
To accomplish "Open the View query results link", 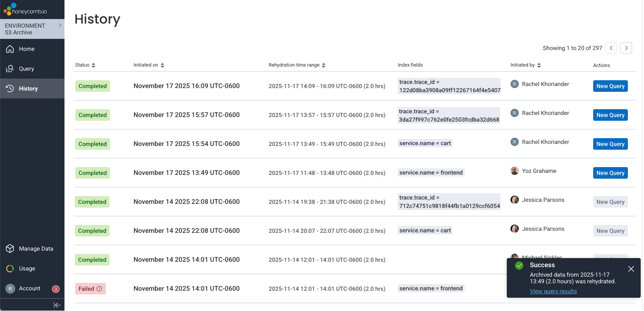I will coord(553,291).
